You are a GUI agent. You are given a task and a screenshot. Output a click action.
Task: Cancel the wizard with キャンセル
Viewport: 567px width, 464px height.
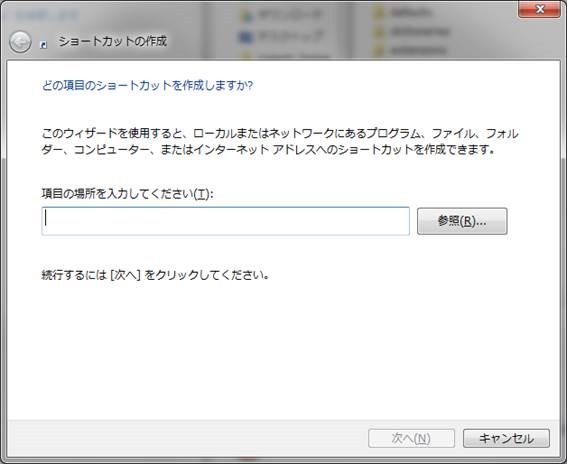tap(506, 438)
